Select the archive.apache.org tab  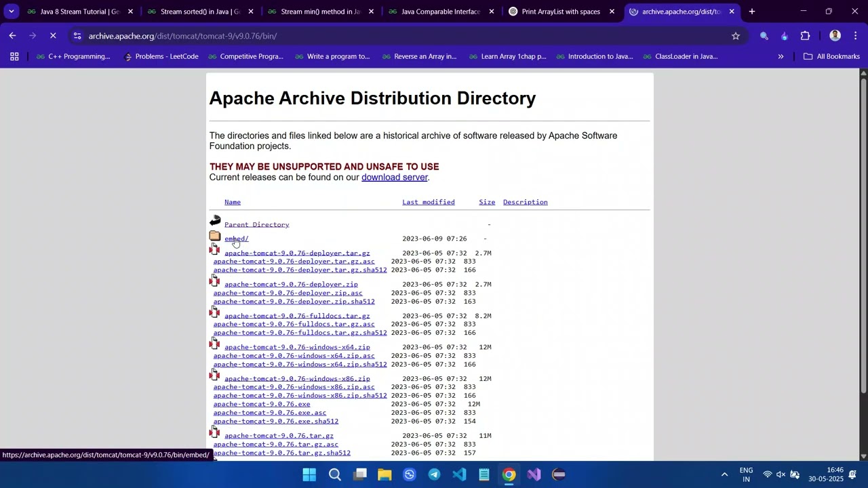pyautogui.click(x=675, y=12)
